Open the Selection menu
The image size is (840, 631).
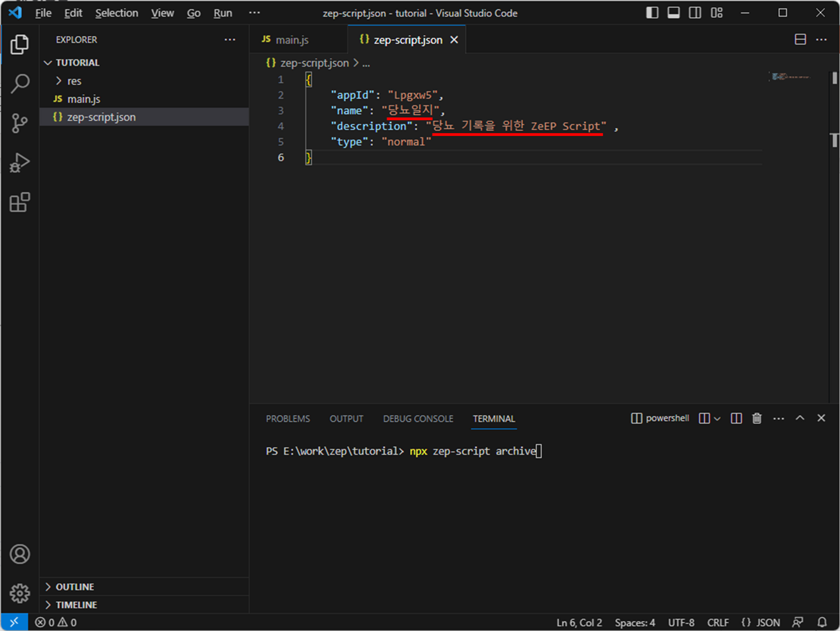pyautogui.click(x=116, y=13)
